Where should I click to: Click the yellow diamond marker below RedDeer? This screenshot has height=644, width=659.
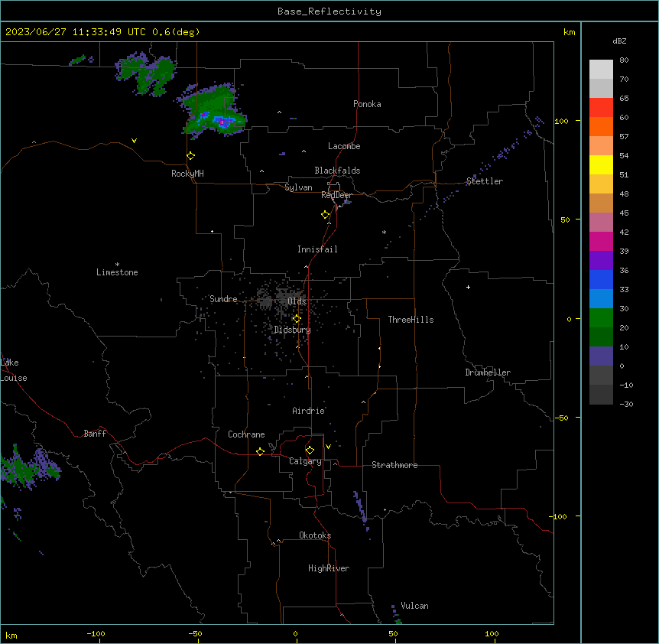pos(326,215)
